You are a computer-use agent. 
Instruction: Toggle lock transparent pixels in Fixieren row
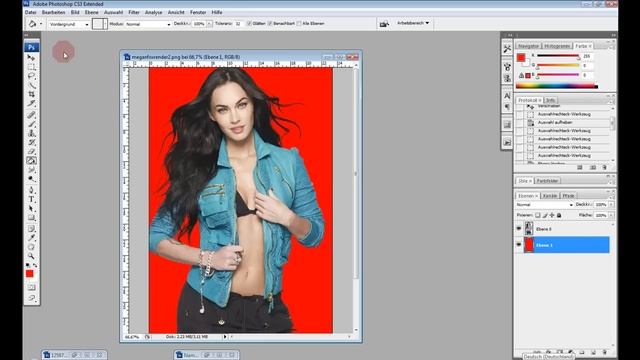538,215
